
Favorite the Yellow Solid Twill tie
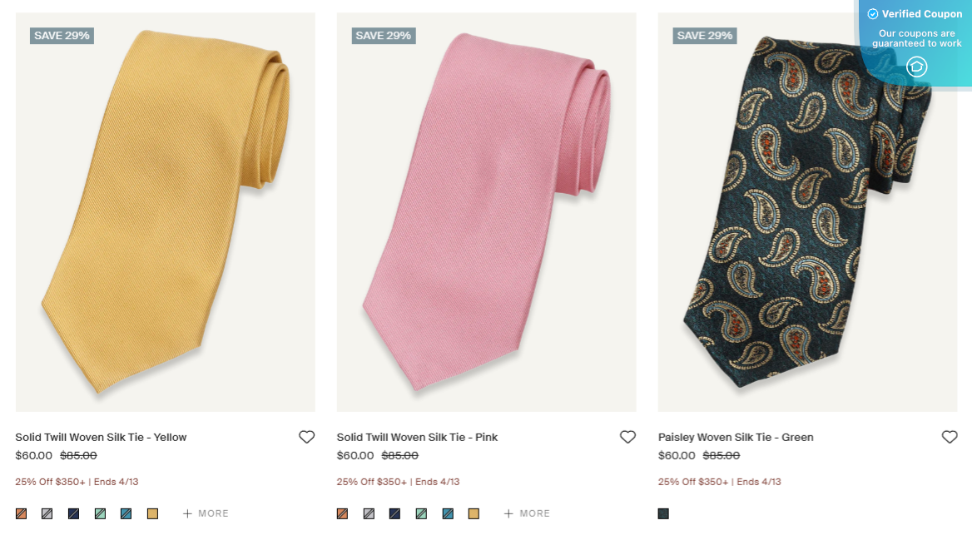coord(306,436)
